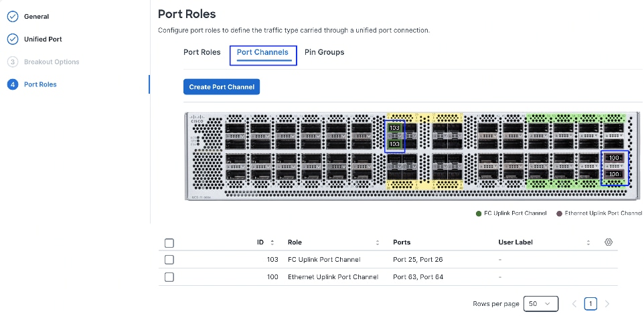Image resolution: width=644 pixels, height=320 pixels.
Task: Click the Port Roles page heading
Action: (187, 14)
